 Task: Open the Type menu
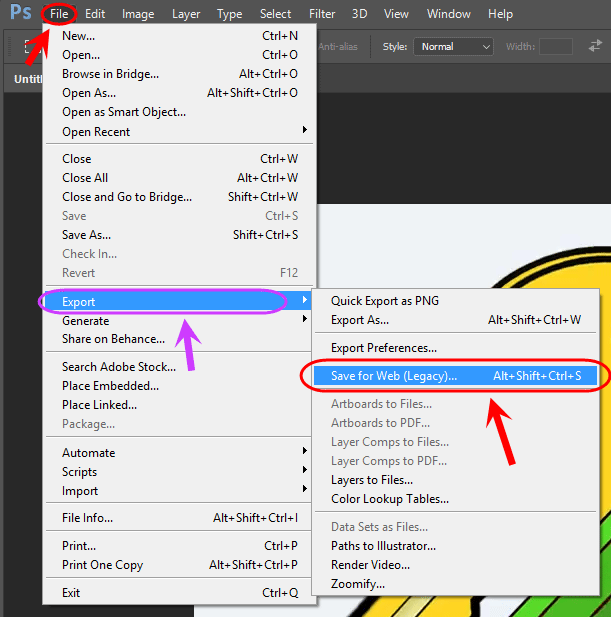click(229, 15)
